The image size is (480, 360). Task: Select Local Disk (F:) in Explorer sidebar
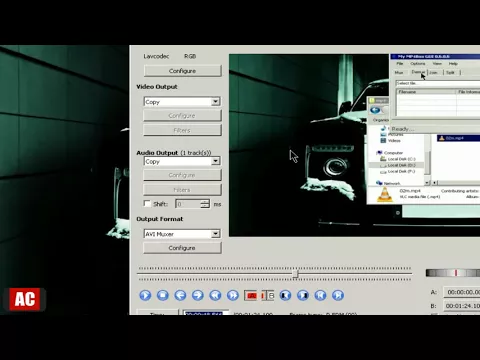pyautogui.click(x=398, y=171)
